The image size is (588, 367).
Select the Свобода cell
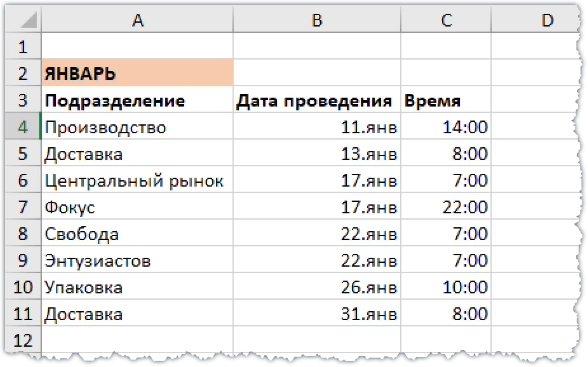(x=137, y=233)
